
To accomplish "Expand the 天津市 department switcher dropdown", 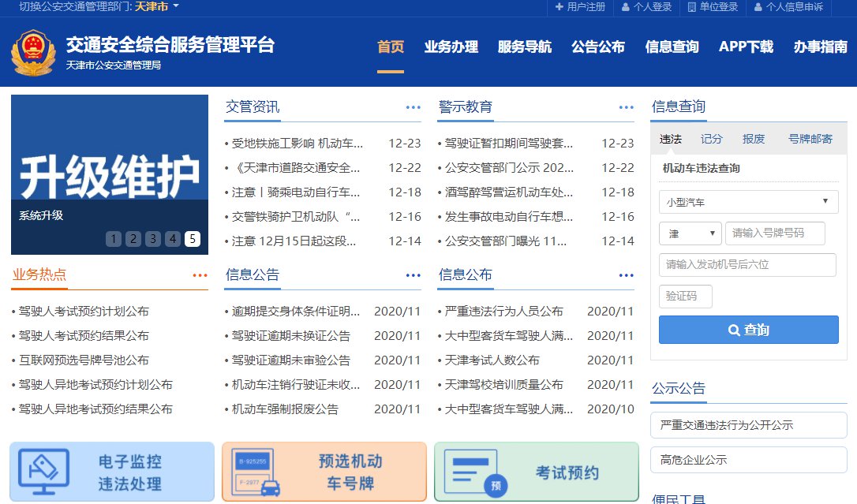I will pyautogui.click(x=175, y=6).
